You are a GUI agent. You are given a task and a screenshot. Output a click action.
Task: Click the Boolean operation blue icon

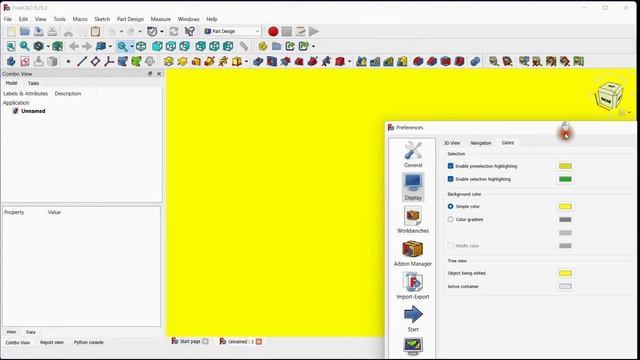(x=475, y=62)
